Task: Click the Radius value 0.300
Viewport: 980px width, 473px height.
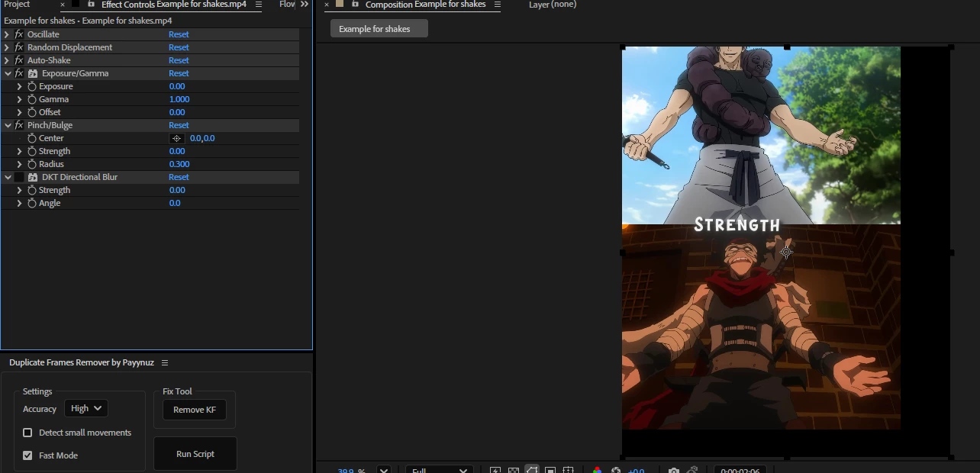Action: coord(179,164)
